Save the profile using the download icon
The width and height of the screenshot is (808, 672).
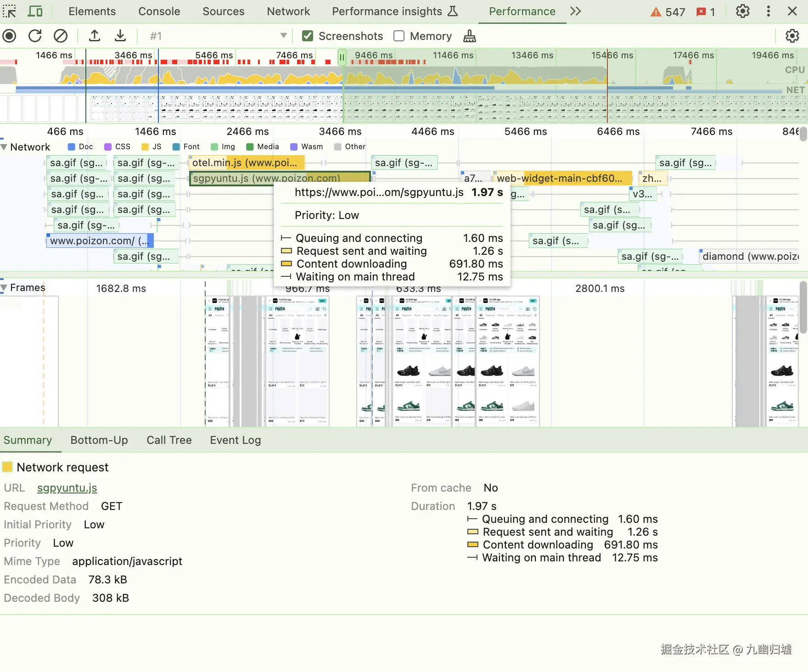[120, 36]
